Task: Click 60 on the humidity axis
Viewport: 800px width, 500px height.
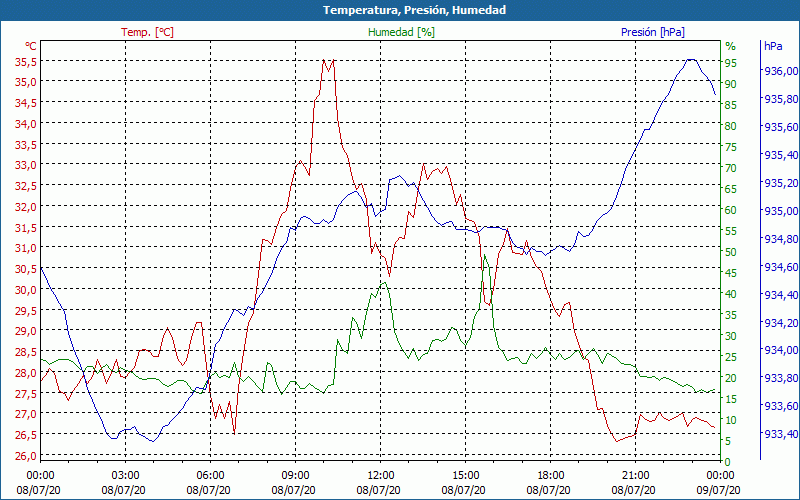Action: [731, 210]
